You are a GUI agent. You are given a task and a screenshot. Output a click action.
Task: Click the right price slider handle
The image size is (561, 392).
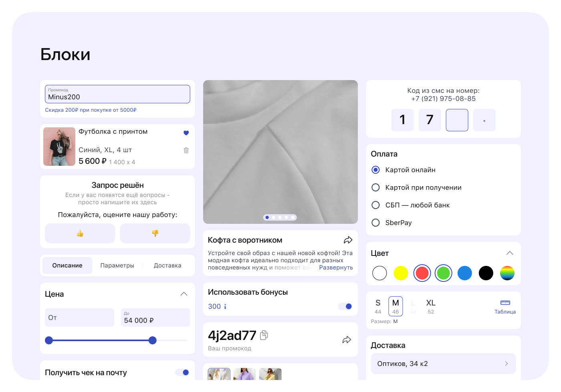(152, 340)
